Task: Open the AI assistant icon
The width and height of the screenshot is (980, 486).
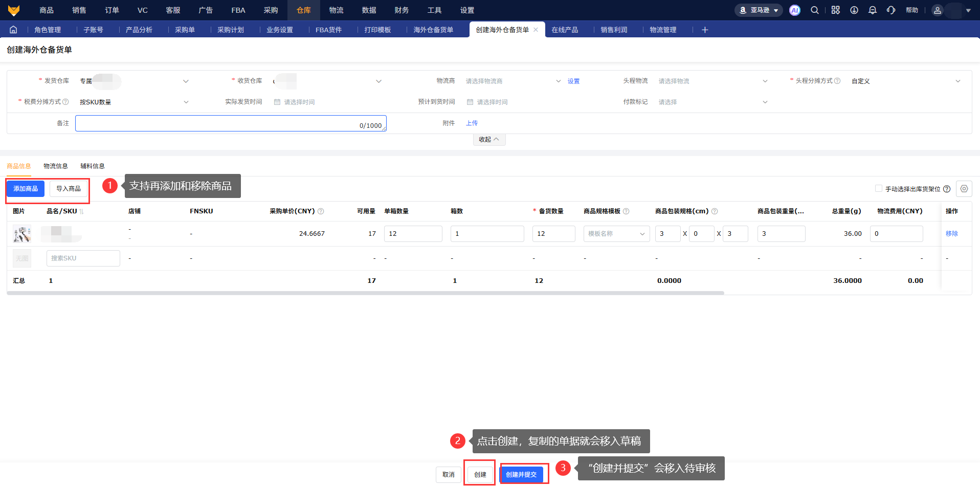Action: (794, 10)
